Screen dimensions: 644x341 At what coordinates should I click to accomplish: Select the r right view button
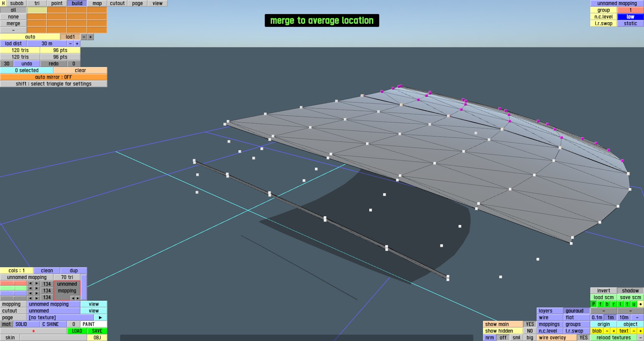(614, 304)
